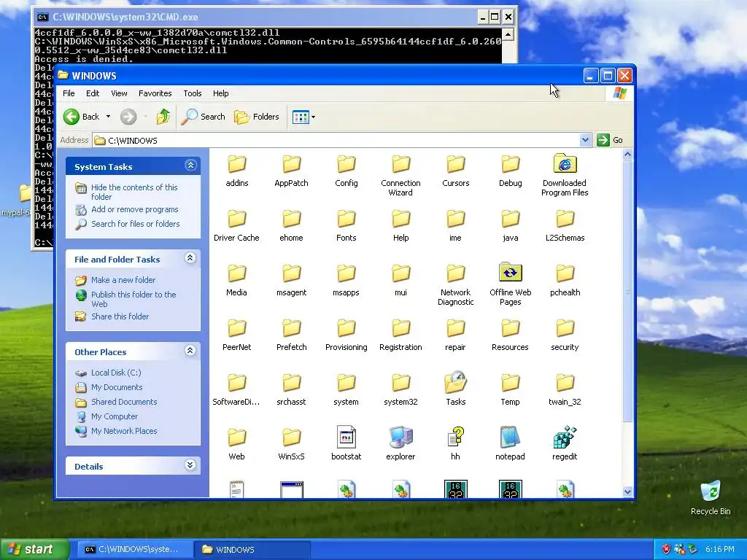Click the file list scroll up arrow
This screenshot has height=560, width=747.
pyautogui.click(x=627, y=155)
